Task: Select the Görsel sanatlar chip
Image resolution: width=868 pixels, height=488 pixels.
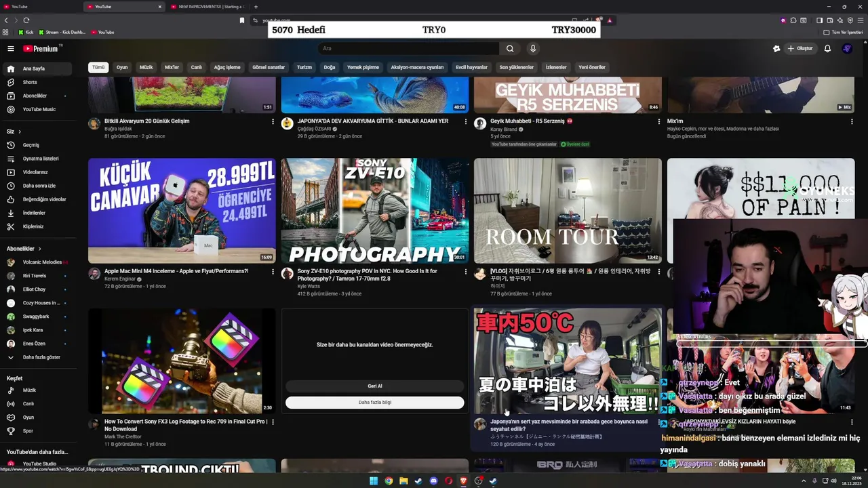Action: click(x=269, y=67)
